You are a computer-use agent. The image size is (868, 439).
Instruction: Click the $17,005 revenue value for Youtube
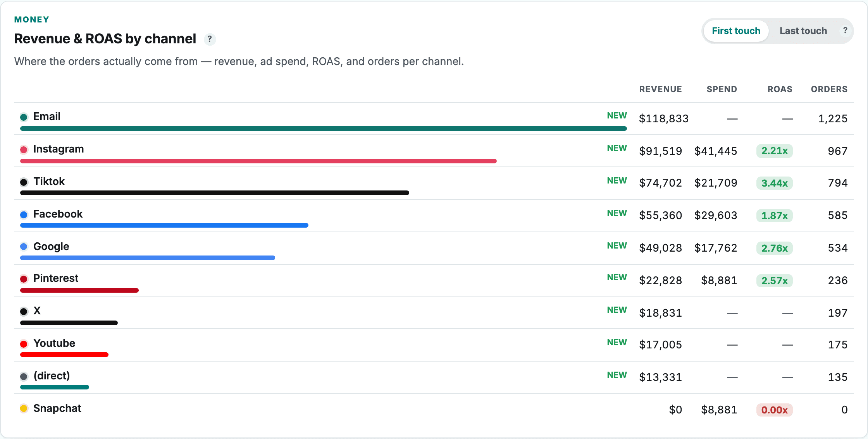click(x=660, y=345)
